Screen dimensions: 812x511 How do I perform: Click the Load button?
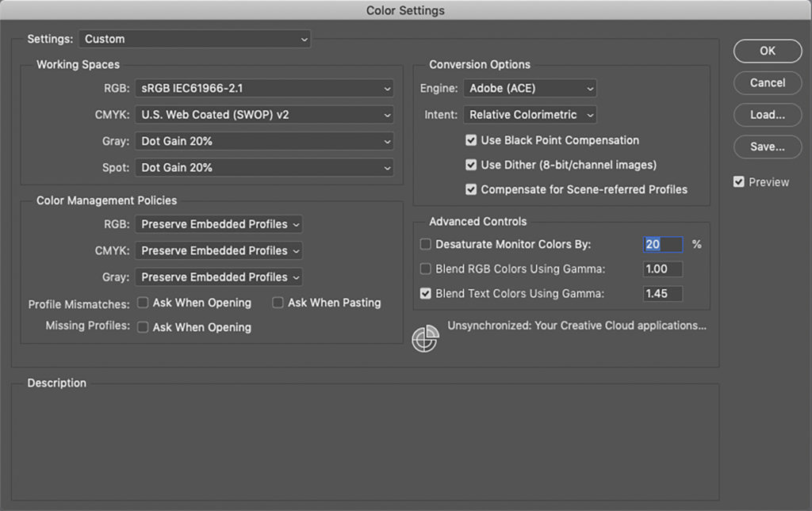(767, 114)
